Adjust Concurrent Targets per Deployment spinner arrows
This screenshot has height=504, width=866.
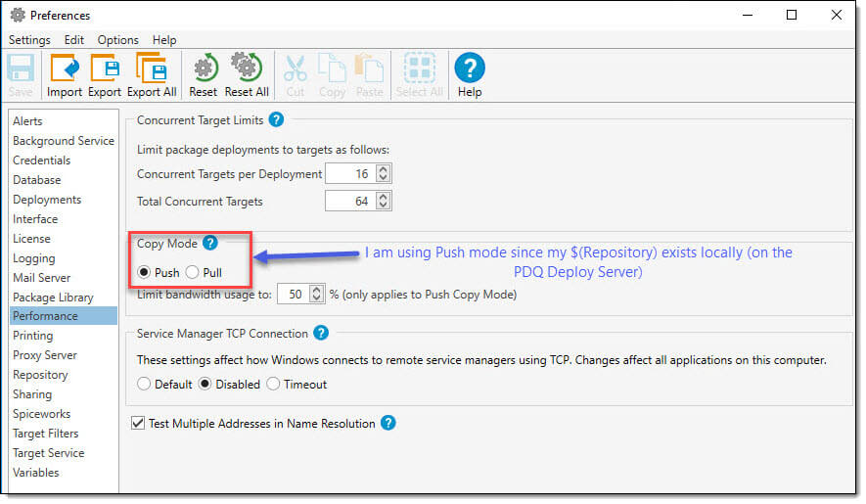point(383,173)
